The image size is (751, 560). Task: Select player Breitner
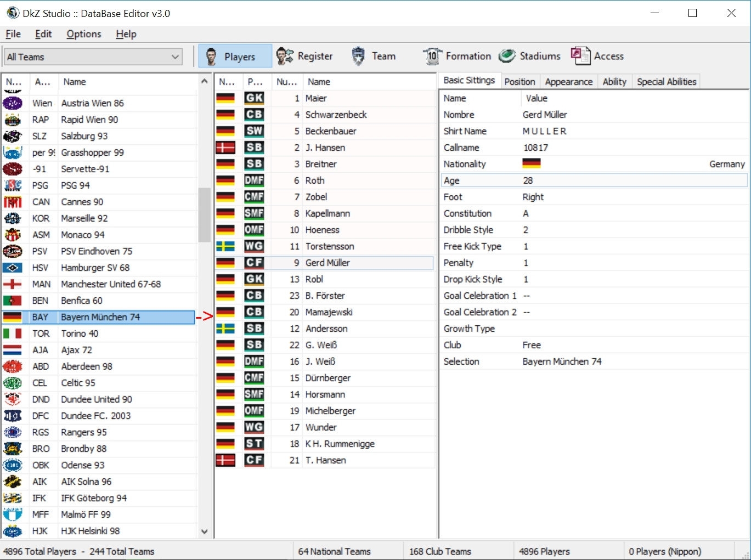[324, 164]
